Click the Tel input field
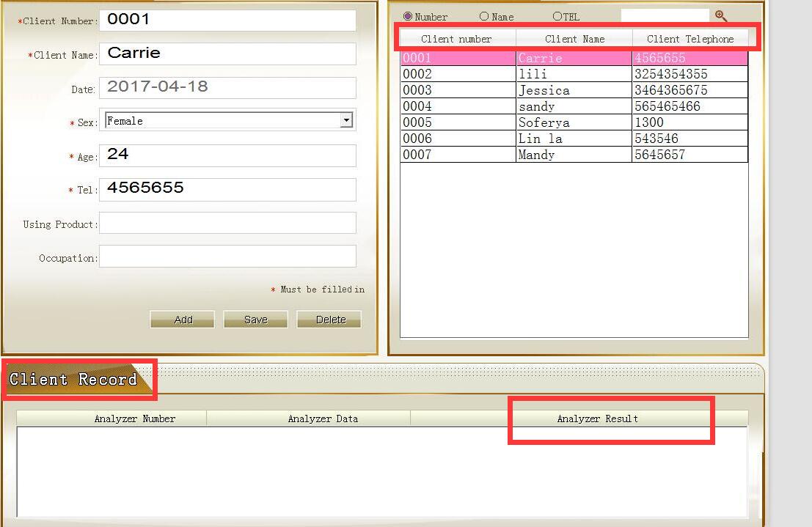The width and height of the screenshot is (812, 527). point(228,189)
